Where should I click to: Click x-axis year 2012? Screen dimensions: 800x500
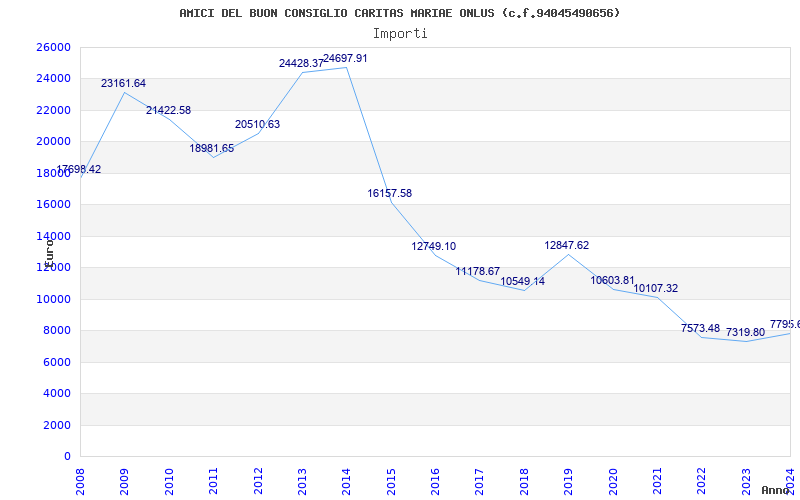click(258, 481)
